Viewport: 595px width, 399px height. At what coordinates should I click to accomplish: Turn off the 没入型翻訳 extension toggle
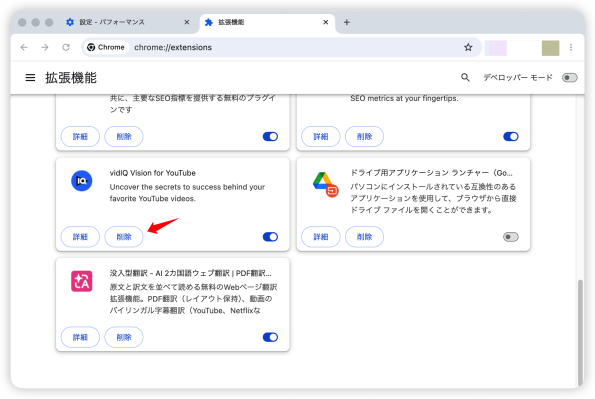pyautogui.click(x=270, y=337)
